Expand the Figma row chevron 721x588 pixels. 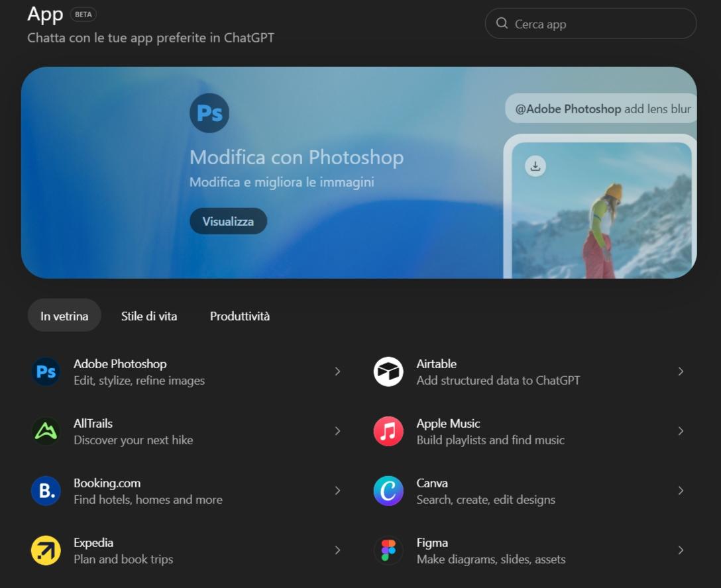pyautogui.click(x=681, y=550)
